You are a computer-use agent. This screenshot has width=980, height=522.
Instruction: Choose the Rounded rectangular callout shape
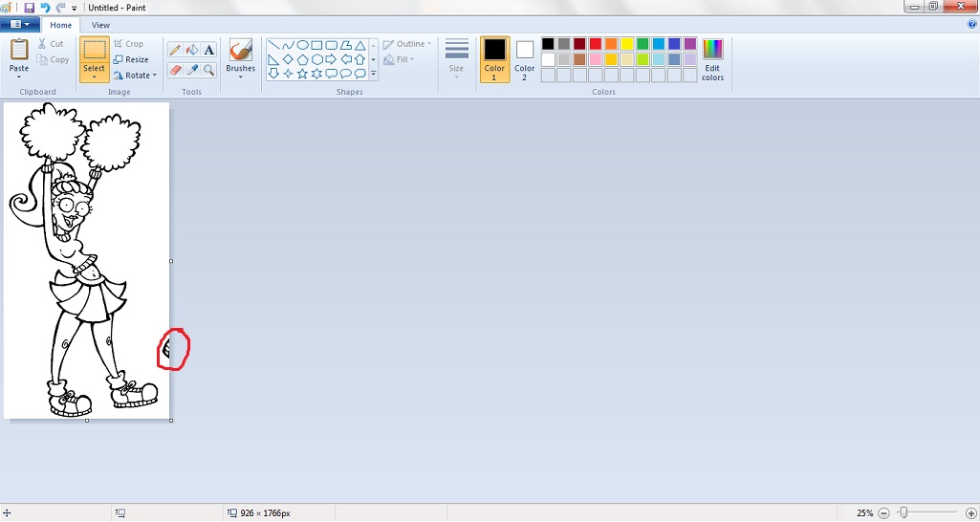click(x=331, y=74)
